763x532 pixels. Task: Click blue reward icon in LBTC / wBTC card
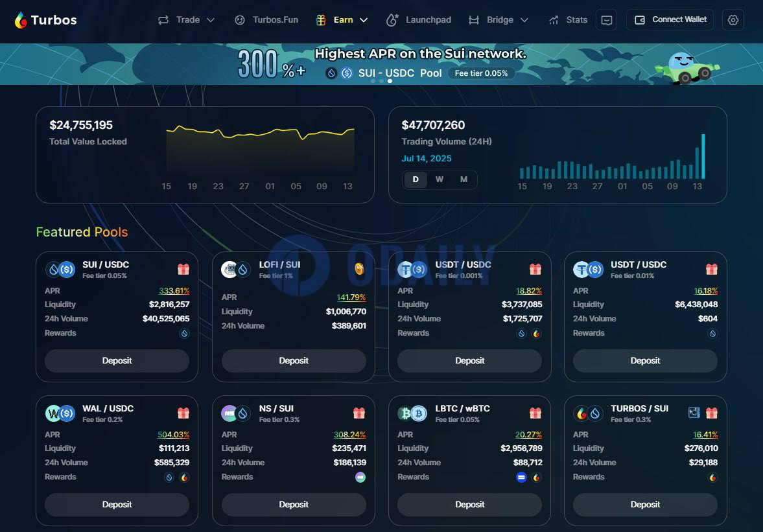521,478
